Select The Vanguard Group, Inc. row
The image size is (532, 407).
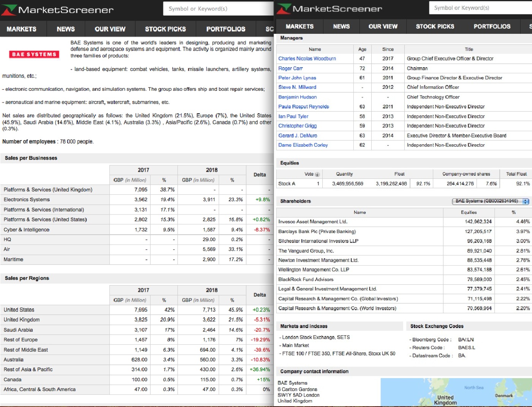(x=403, y=251)
